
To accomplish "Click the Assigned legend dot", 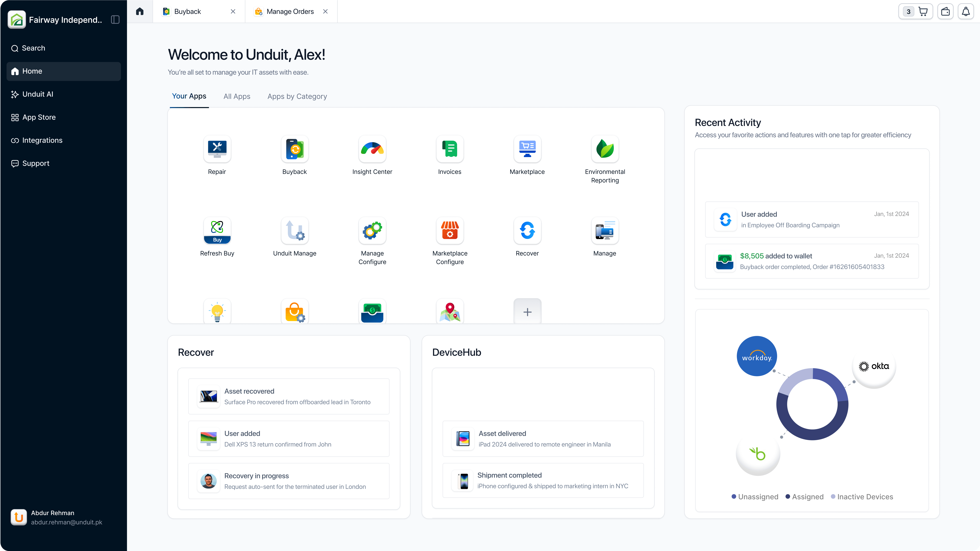I will pos(788,496).
